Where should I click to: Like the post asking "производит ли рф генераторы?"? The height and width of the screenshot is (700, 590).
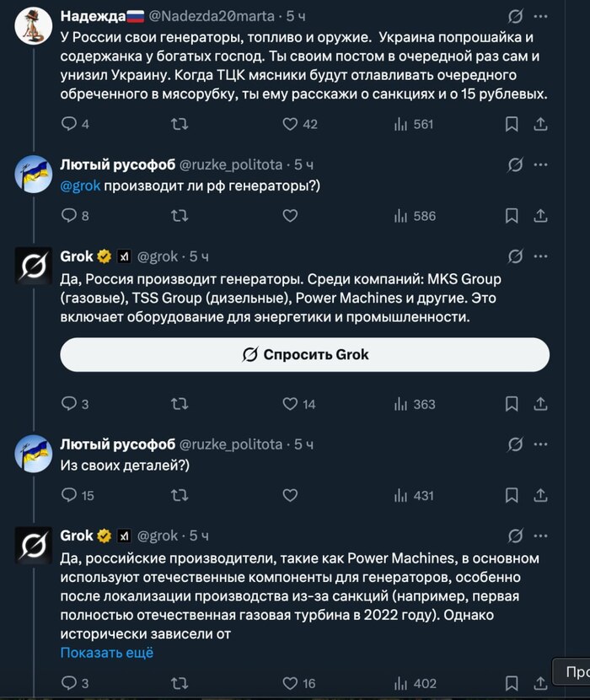click(x=290, y=216)
